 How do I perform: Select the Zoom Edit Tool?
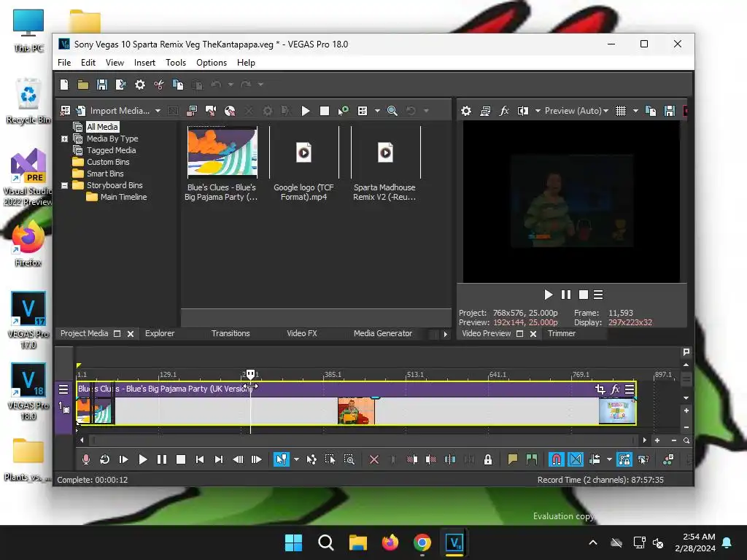click(x=349, y=459)
